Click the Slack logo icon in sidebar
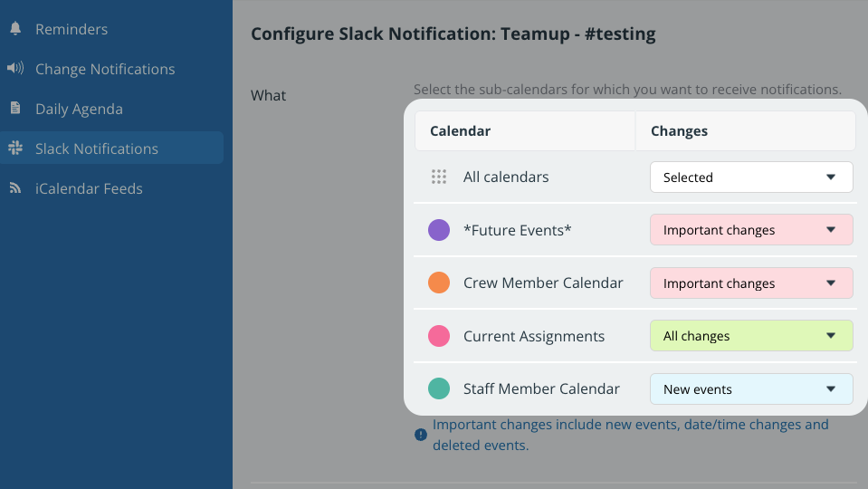 point(15,148)
